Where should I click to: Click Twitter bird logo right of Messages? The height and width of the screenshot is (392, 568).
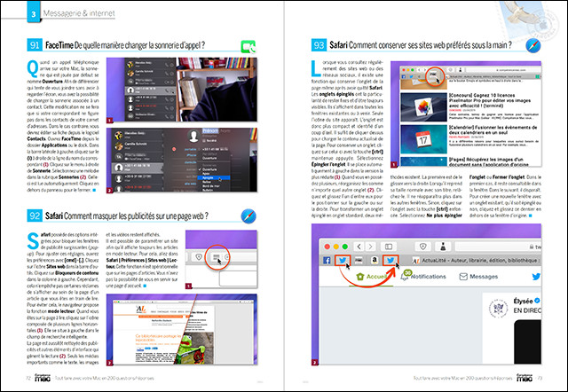[536, 277]
